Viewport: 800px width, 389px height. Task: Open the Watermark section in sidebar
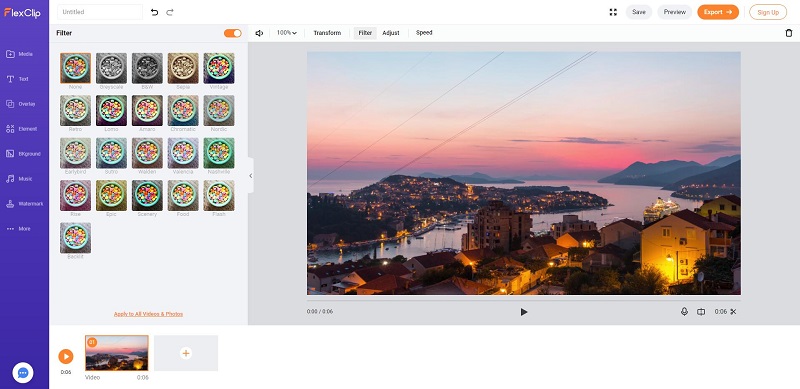click(24, 204)
